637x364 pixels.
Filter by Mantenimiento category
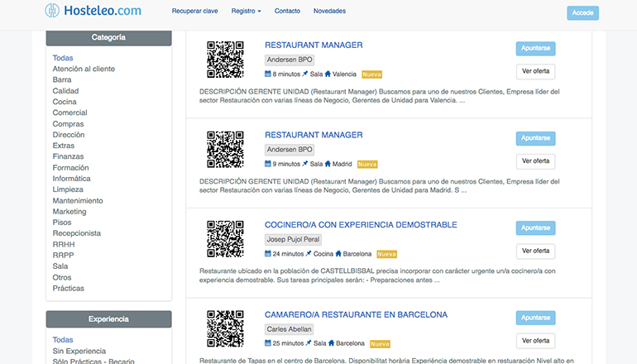click(78, 200)
